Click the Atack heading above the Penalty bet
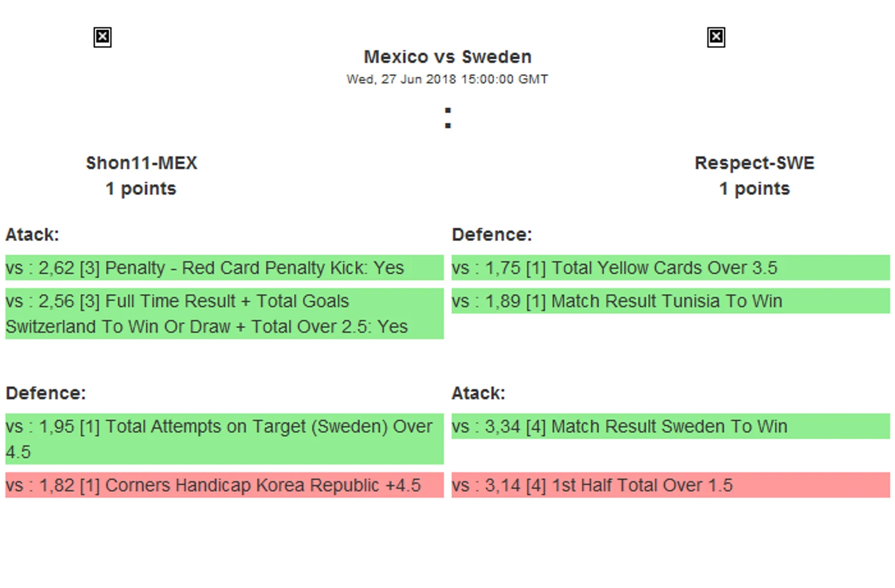Viewport: 895px width, 588px height. point(32,235)
